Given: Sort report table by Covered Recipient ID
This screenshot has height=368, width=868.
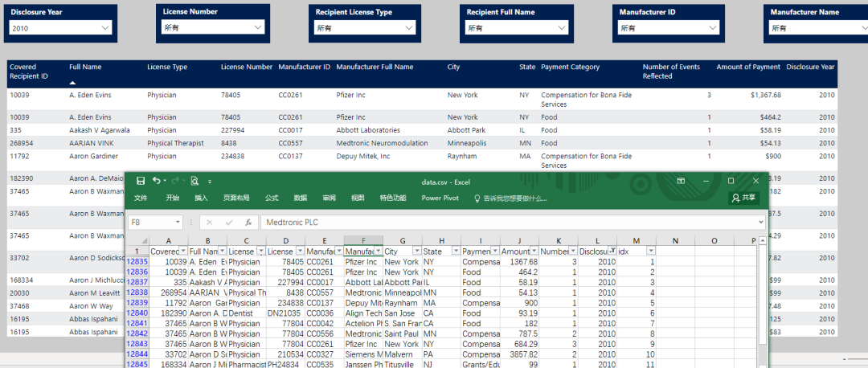Looking at the screenshot, I should pyautogui.click(x=29, y=72).
